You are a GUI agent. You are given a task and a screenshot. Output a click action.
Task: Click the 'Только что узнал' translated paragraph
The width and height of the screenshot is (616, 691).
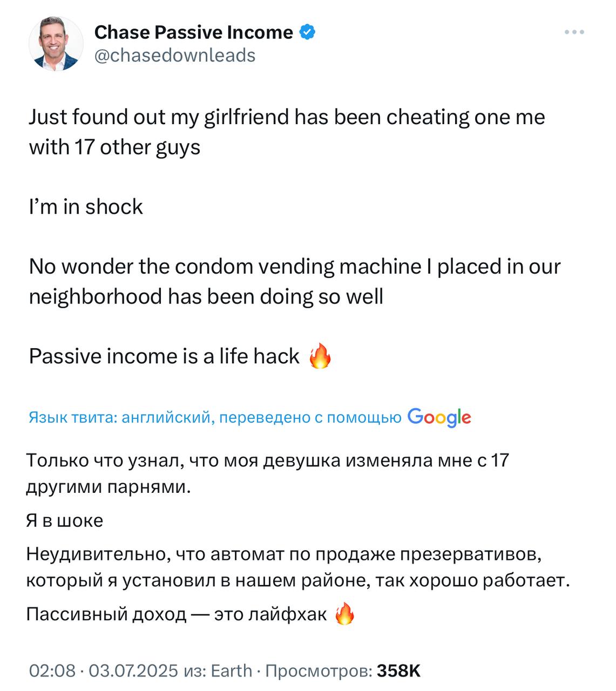pos(268,473)
